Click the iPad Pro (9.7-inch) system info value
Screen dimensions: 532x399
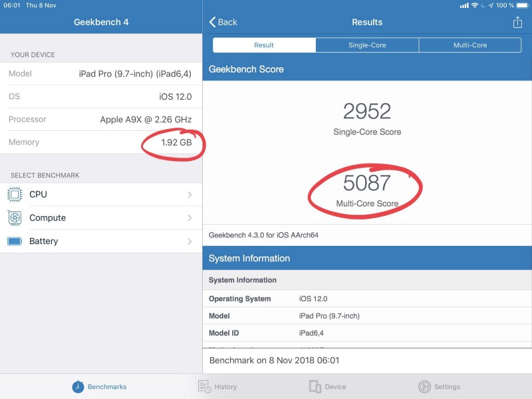click(329, 316)
